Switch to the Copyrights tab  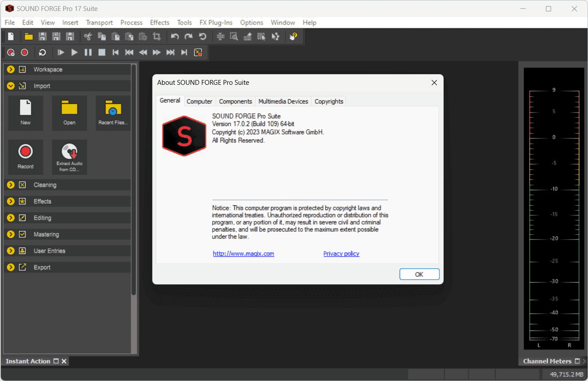(329, 102)
